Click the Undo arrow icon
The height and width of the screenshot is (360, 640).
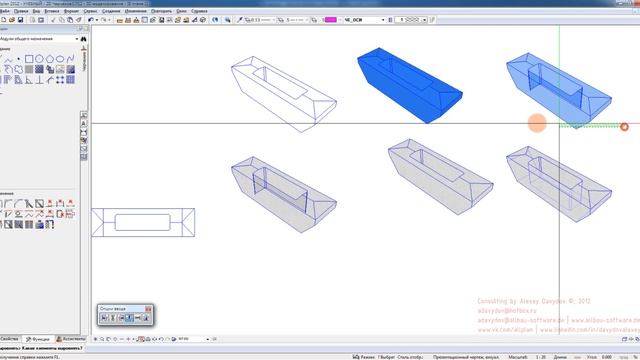(91, 20)
